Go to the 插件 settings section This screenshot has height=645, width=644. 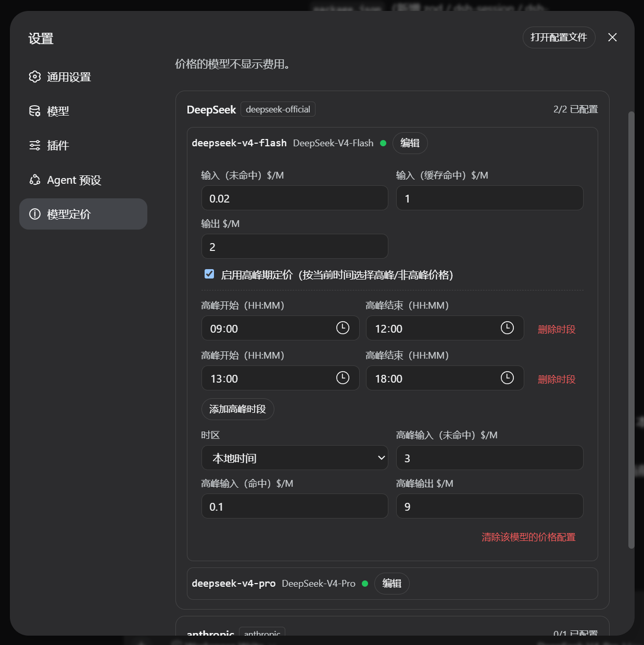point(83,146)
